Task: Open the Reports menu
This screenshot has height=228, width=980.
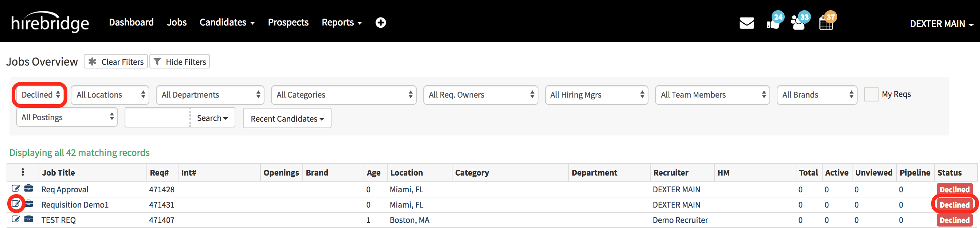Action: 341,23
